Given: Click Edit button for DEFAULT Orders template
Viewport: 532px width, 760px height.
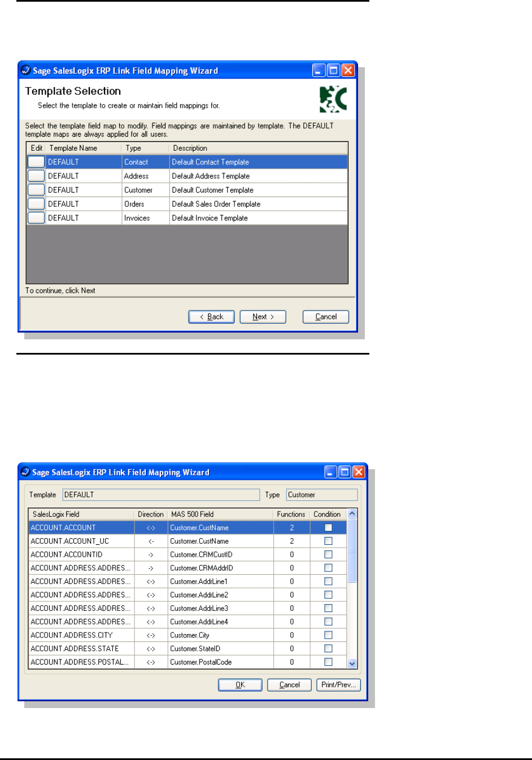Looking at the screenshot, I should (36, 204).
